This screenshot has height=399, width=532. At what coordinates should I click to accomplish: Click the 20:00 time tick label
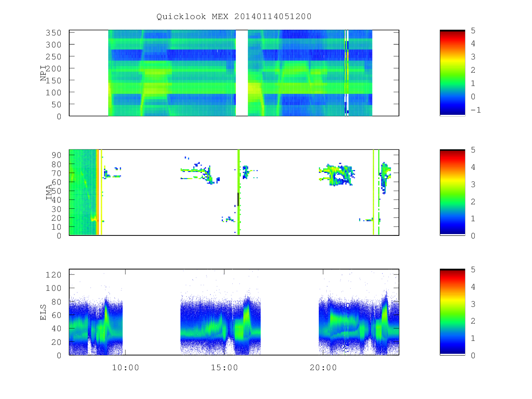[323, 368]
